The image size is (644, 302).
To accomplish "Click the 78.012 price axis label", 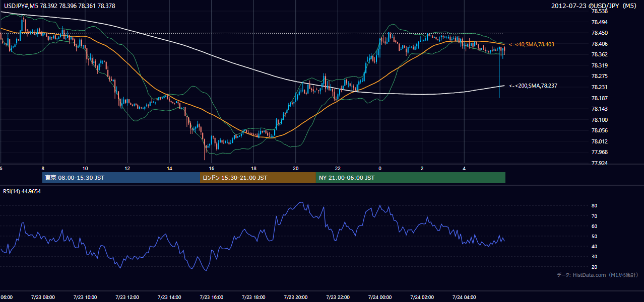I will pyautogui.click(x=599, y=141).
